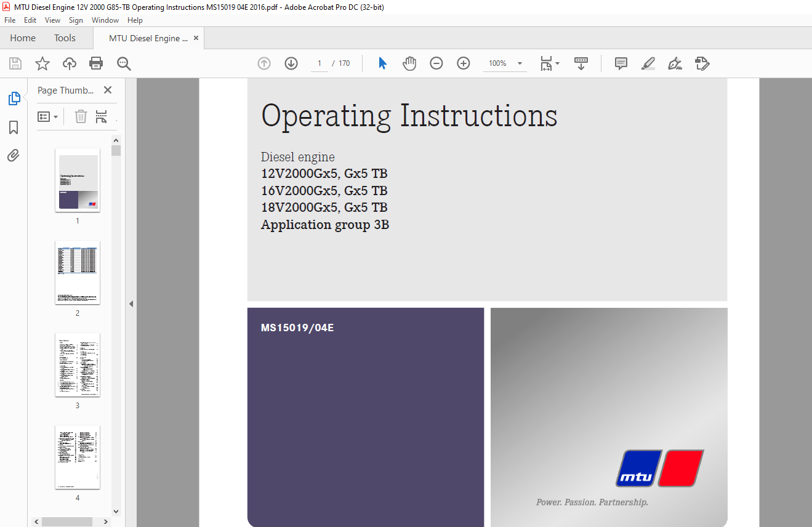Open the fit page width tool
Viewport: 812px width, 527px height.
click(545, 63)
